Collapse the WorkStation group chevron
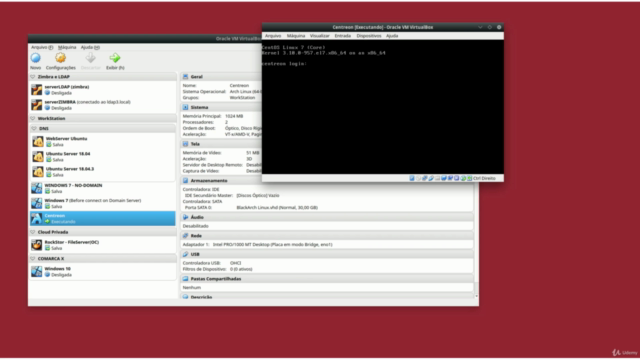The height and width of the screenshot is (360, 640). [x=33, y=118]
